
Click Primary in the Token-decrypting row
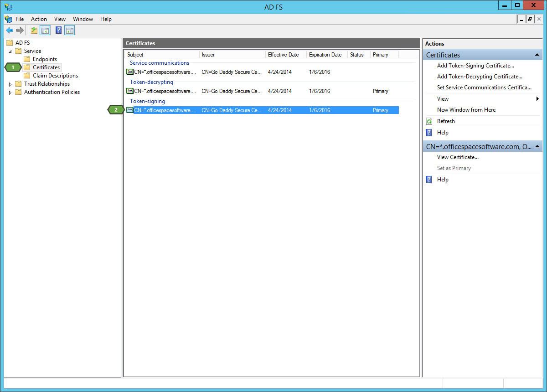pos(381,91)
